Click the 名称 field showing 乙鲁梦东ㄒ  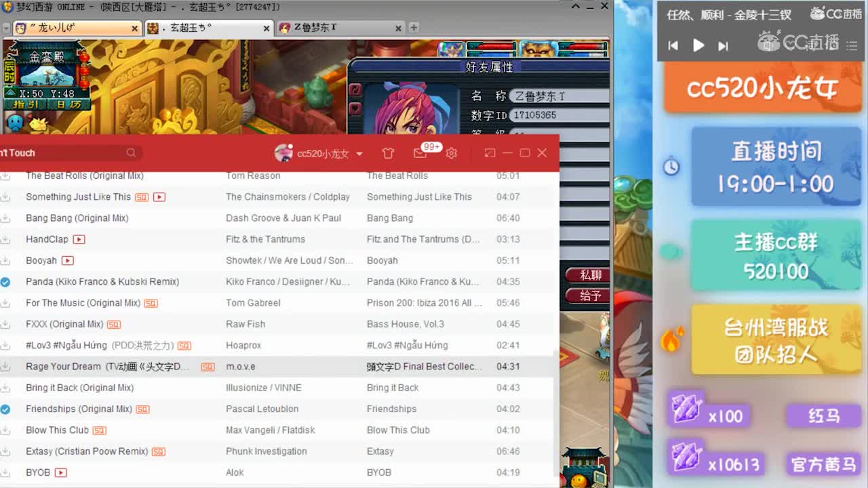559,96
